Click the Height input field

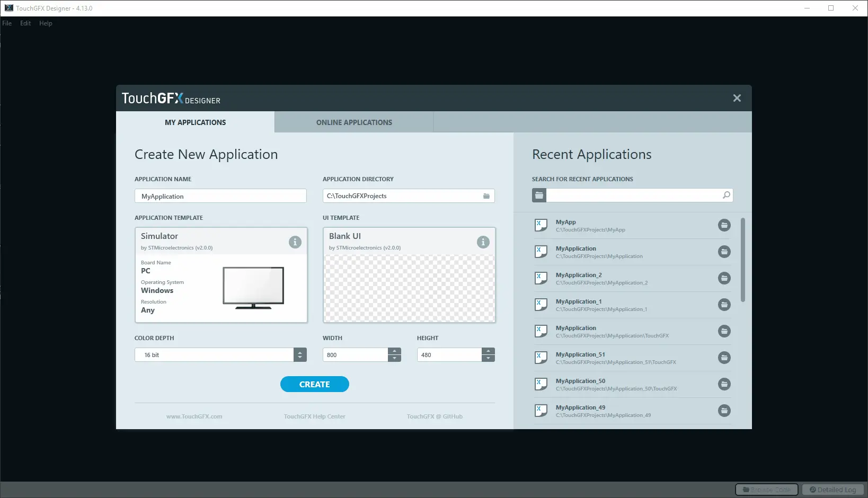(x=449, y=355)
